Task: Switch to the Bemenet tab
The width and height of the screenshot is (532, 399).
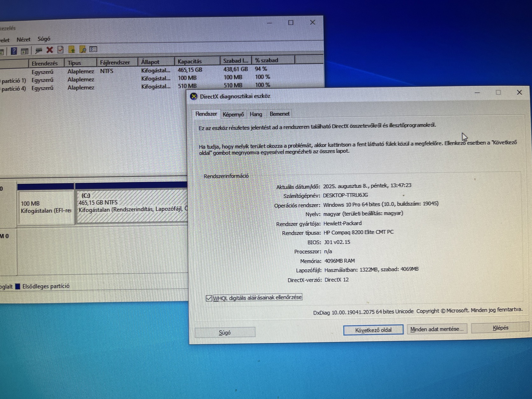Action: 279,114
